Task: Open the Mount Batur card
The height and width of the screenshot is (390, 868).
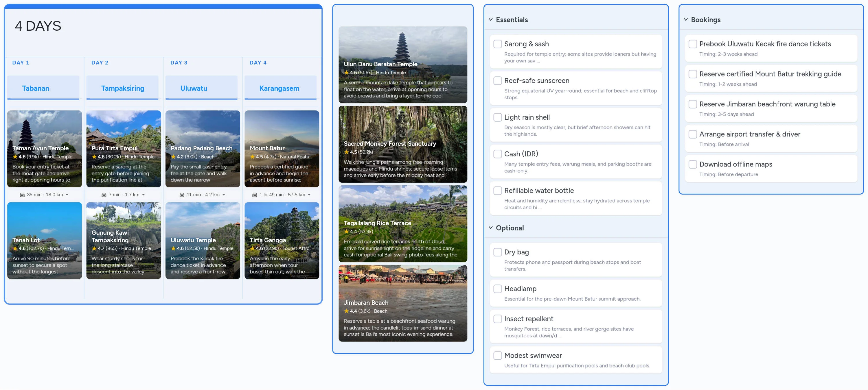Action: tap(282, 149)
